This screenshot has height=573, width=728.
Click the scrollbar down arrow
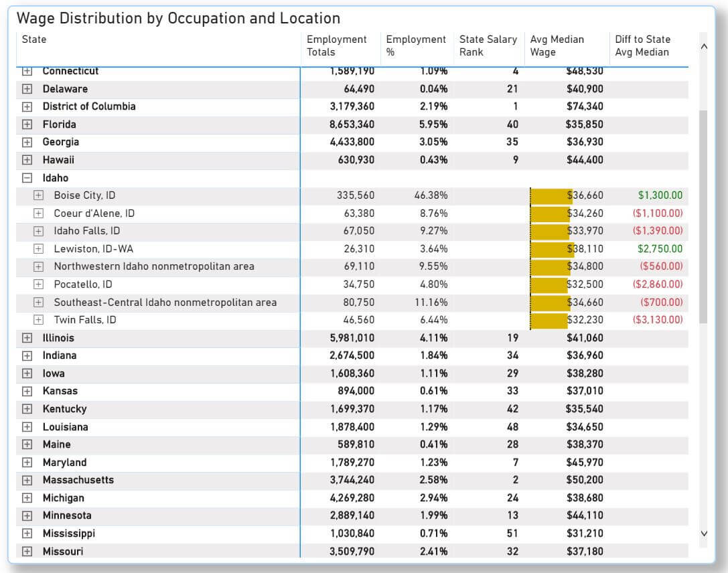[x=704, y=534]
